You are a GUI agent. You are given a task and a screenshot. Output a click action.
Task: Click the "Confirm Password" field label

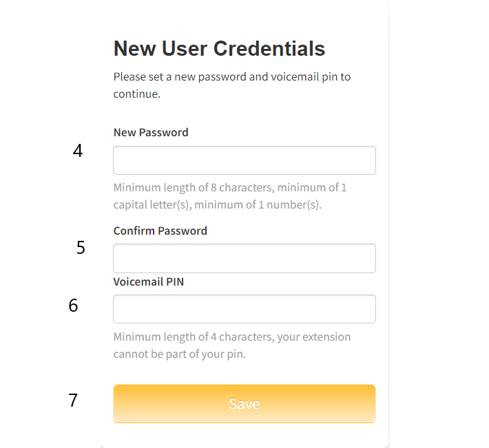pyautogui.click(x=160, y=231)
